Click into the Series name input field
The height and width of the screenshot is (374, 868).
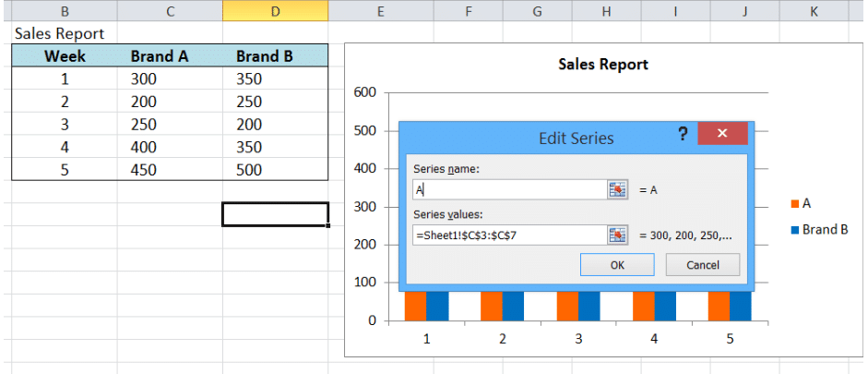pyautogui.click(x=509, y=190)
